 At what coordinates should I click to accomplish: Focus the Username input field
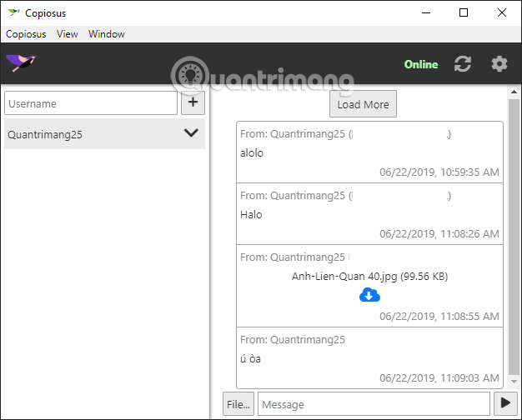coord(91,103)
